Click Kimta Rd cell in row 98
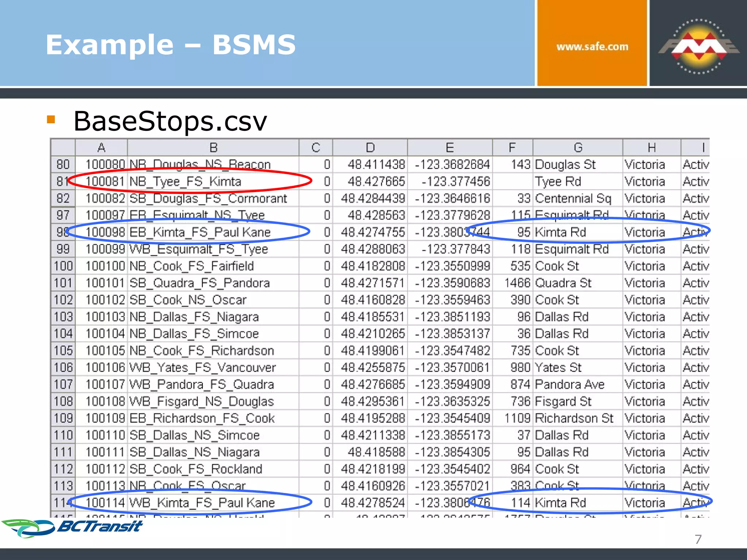747x560 pixels. pyautogui.click(x=578, y=232)
